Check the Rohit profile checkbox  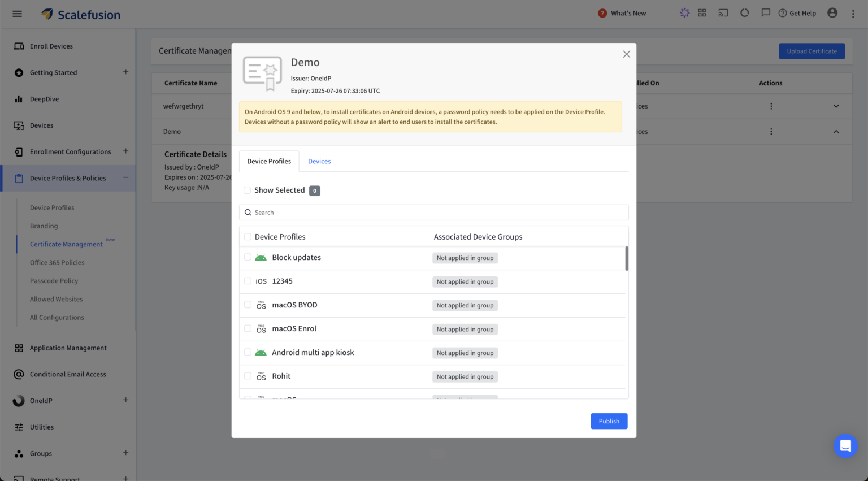(248, 376)
